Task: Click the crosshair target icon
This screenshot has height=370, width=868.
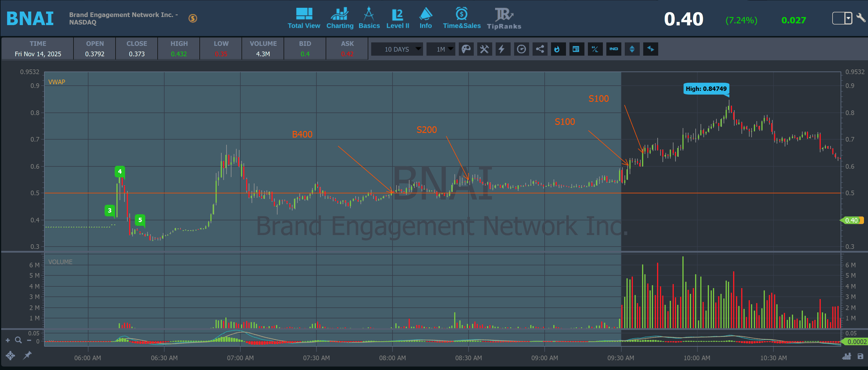Action: pyautogui.click(x=10, y=355)
